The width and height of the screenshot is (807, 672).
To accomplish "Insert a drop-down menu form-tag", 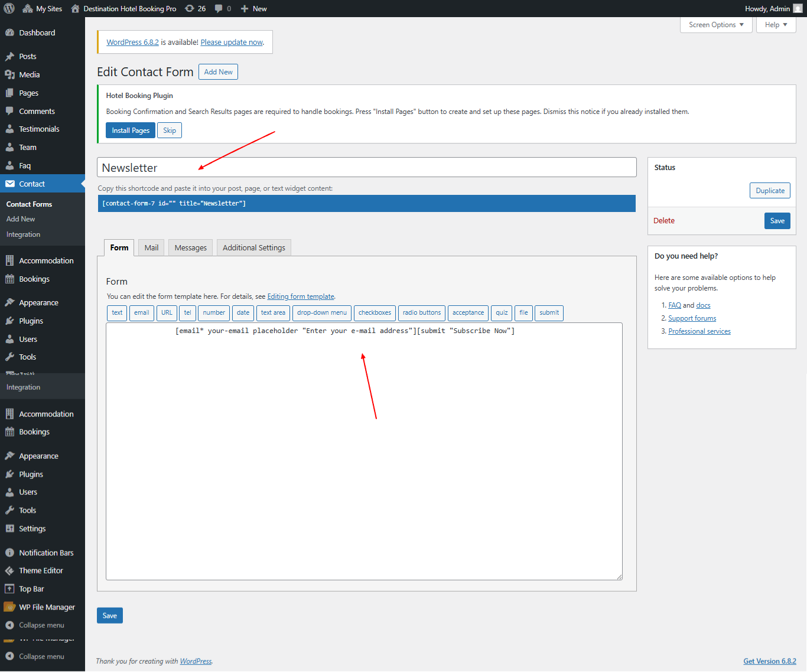I will 322,313.
